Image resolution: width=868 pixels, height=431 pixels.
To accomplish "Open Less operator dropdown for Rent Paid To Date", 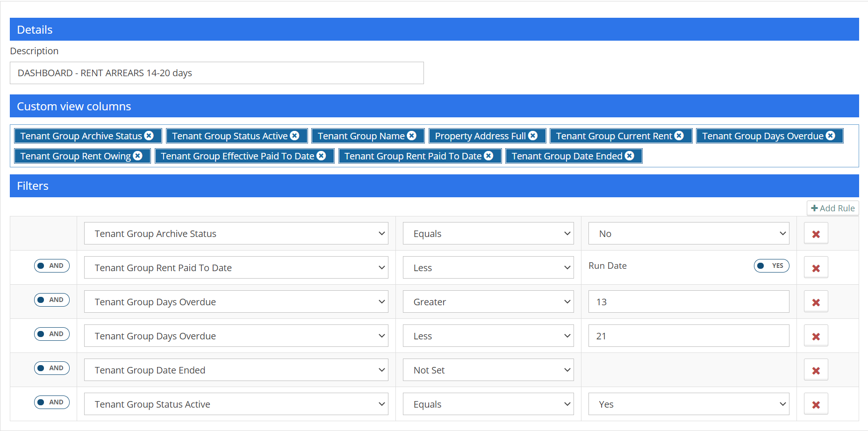I will 488,267.
